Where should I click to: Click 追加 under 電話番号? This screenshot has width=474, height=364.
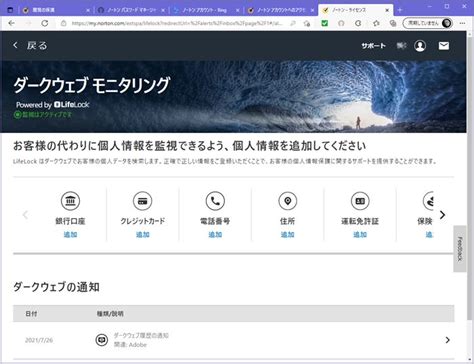(x=215, y=234)
